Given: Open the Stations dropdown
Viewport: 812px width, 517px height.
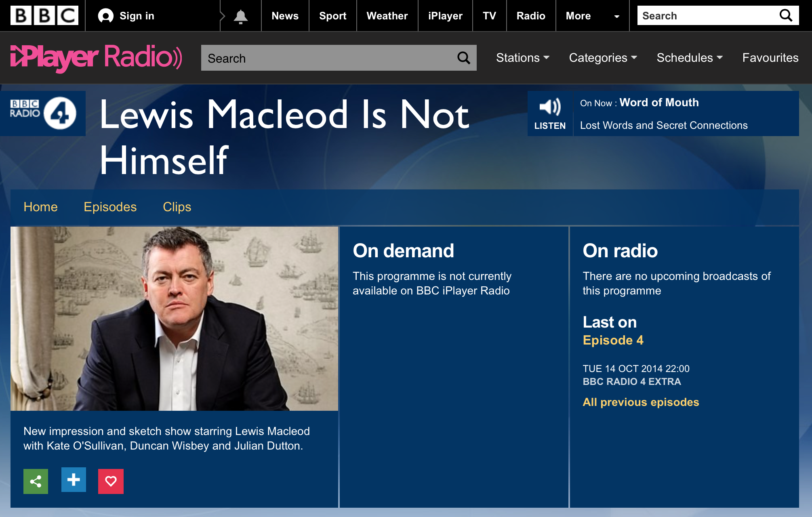Looking at the screenshot, I should pos(523,58).
